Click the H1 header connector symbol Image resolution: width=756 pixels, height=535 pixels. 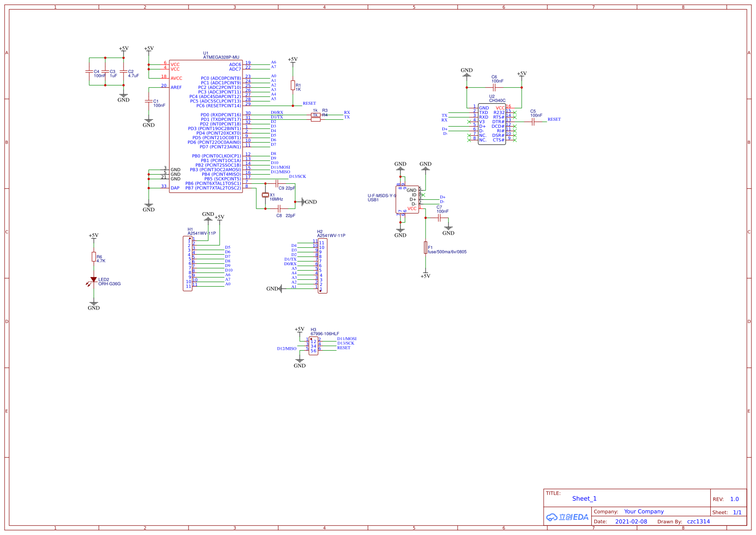188,263
